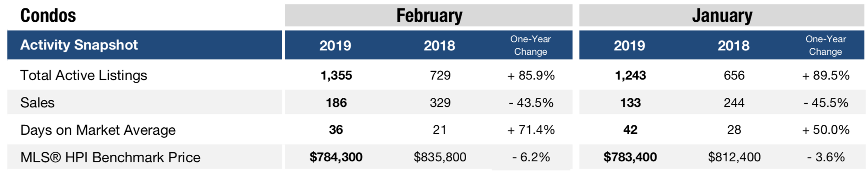Click the February sales value 186

336,103
